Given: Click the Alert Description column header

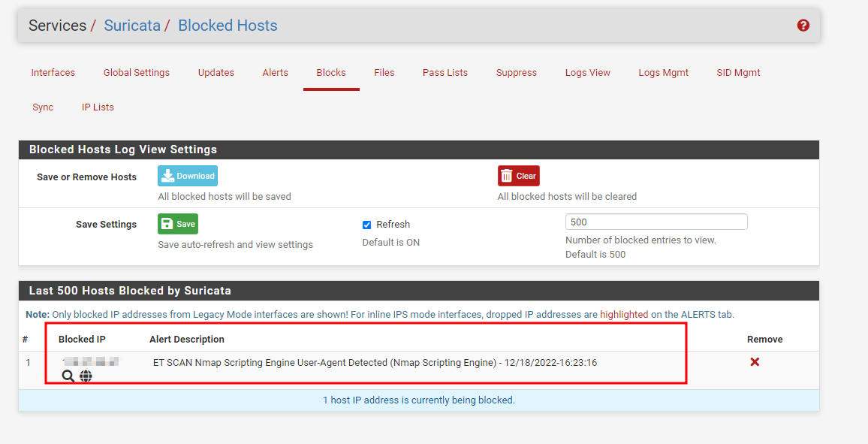Looking at the screenshot, I should coord(186,340).
